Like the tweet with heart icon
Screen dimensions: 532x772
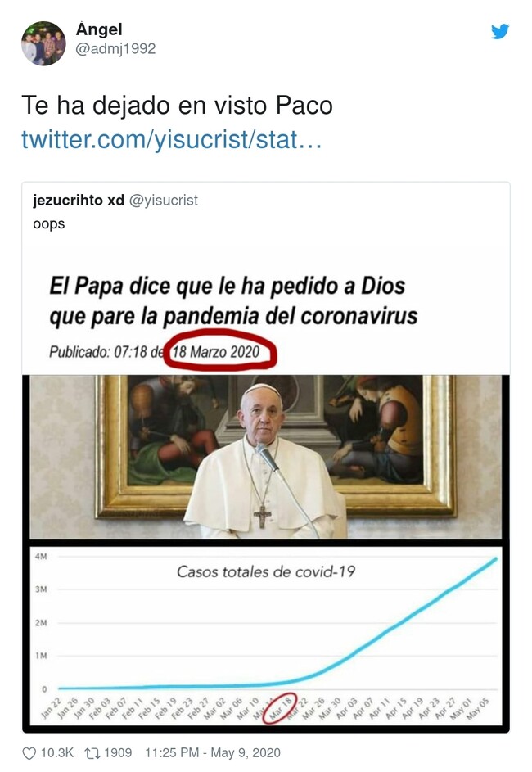click(29, 753)
